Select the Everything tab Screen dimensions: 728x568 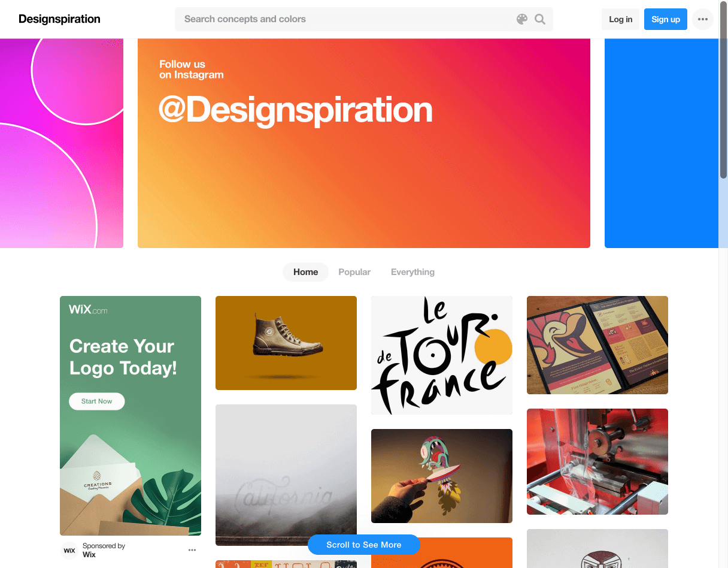point(412,272)
